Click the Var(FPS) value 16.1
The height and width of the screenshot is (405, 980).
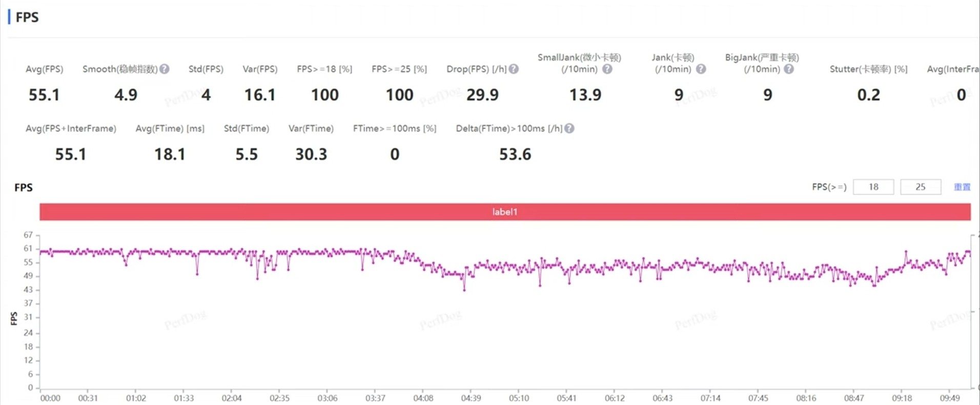pos(260,95)
